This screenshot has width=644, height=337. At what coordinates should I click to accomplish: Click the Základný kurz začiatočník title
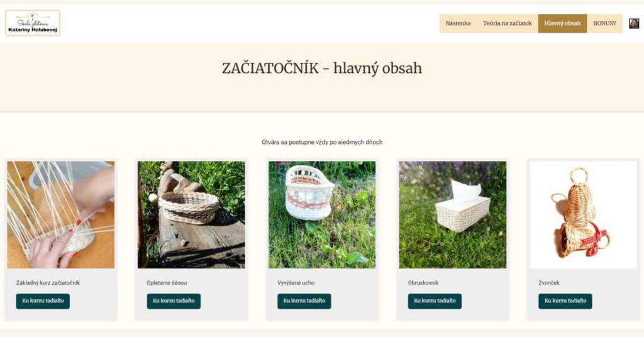pos(48,283)
